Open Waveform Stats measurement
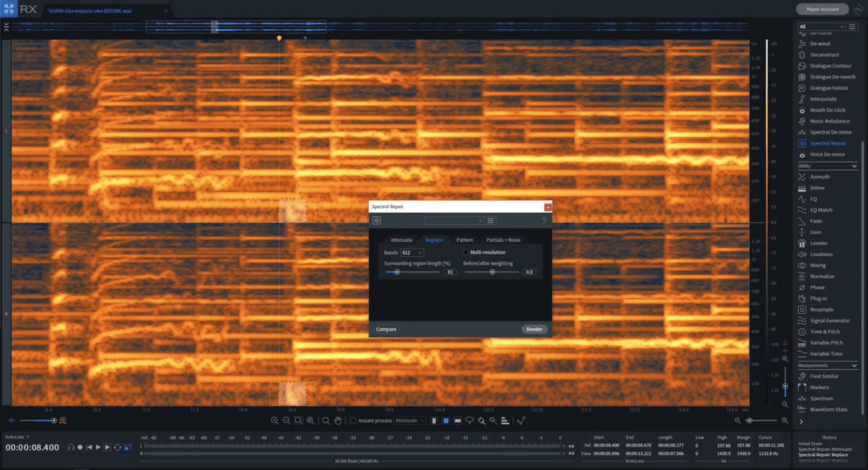The height and width of the screenshot is (470, 868). tap(828, 409)
